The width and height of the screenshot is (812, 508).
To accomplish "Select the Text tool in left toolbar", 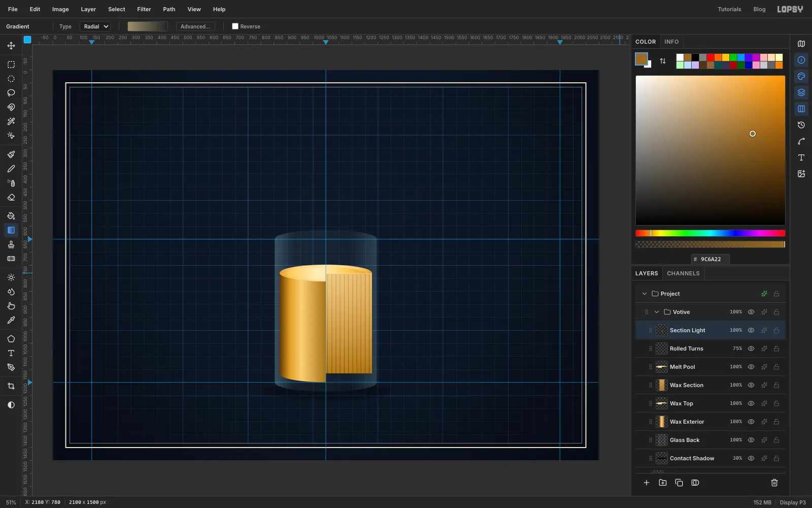I will click(11, 353).
